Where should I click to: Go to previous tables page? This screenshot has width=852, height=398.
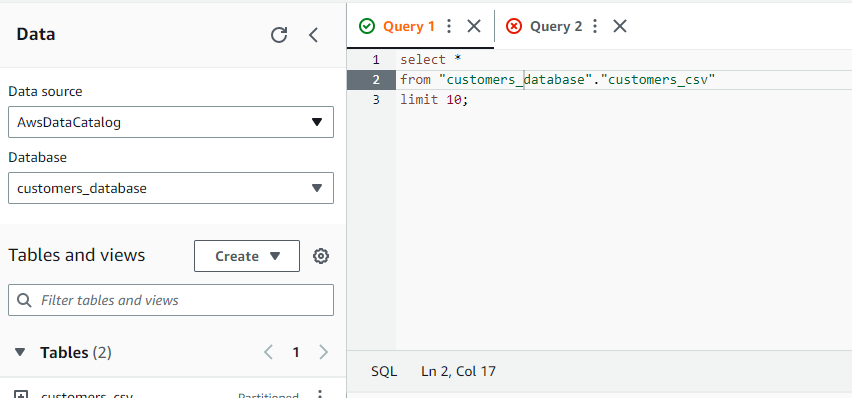268,352
